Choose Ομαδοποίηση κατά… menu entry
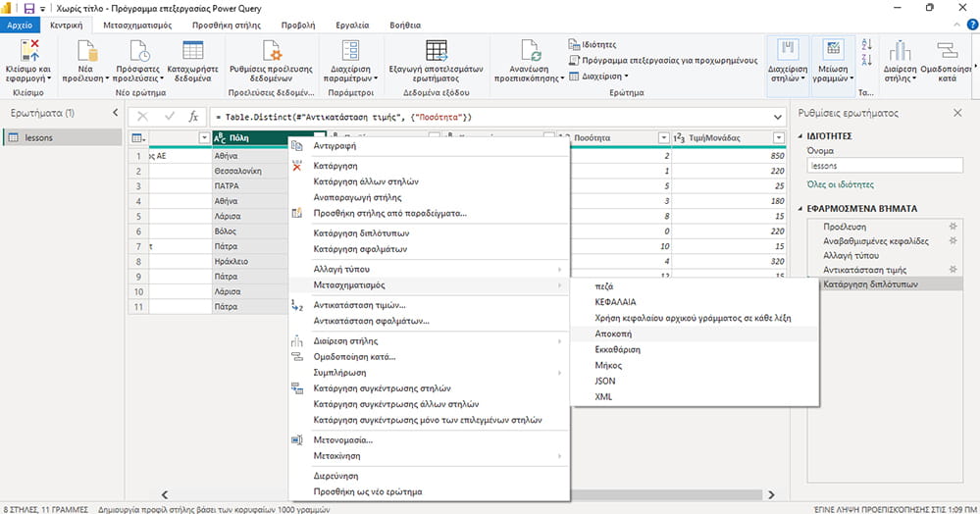Image resolution: width=980 pixels, height=514 pixels. point(429,356)
